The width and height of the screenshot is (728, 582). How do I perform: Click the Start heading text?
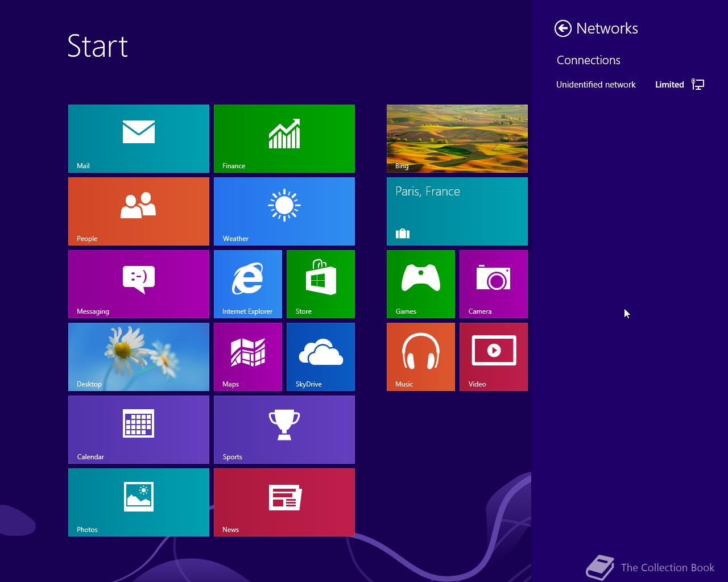tap(98, 46)
